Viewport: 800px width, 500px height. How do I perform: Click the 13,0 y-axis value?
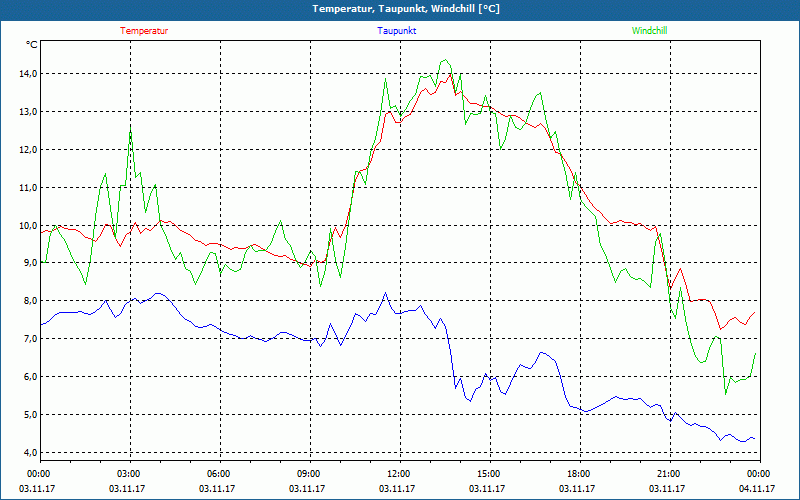click(x=28, y=112)
